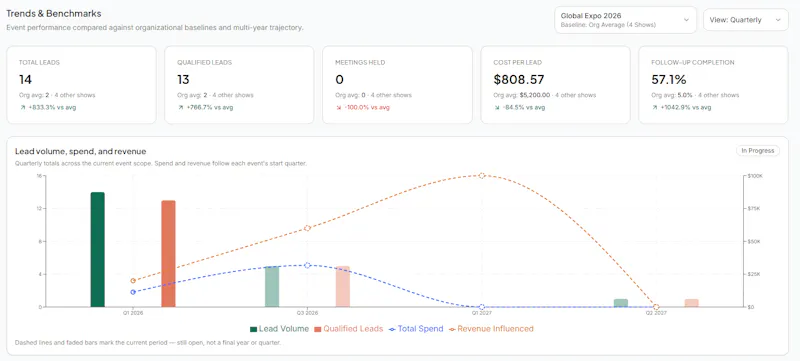Select the Q1 2026 dark green Lead Volume bar
The height and width of the screenshot is (361, 800).
coord(97,249)
